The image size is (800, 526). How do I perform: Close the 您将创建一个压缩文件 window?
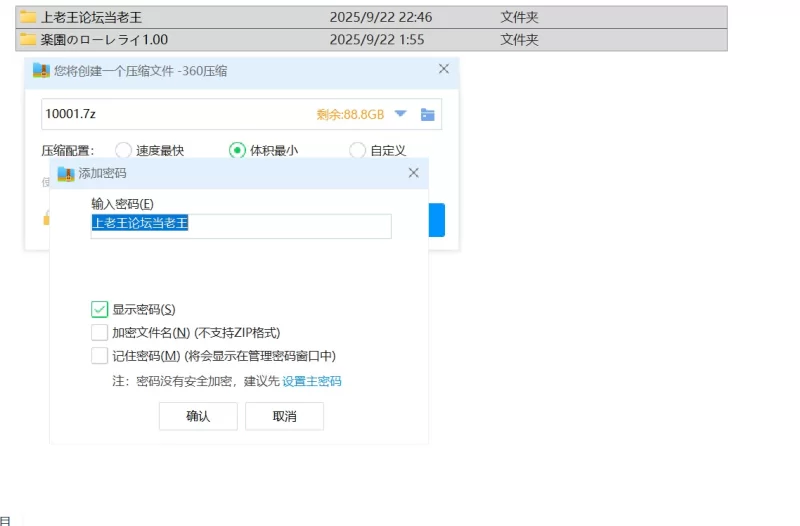coord(444,69)
